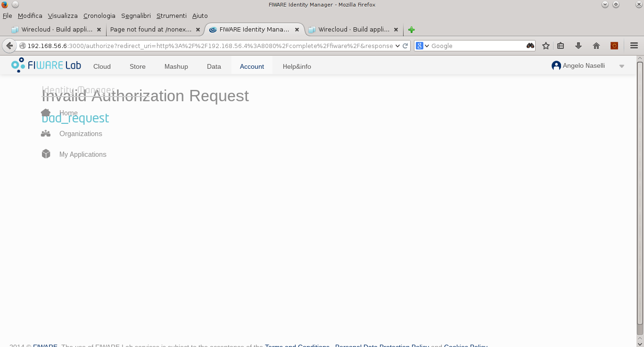Open My Applications in the sidebar

click(83, 154)
